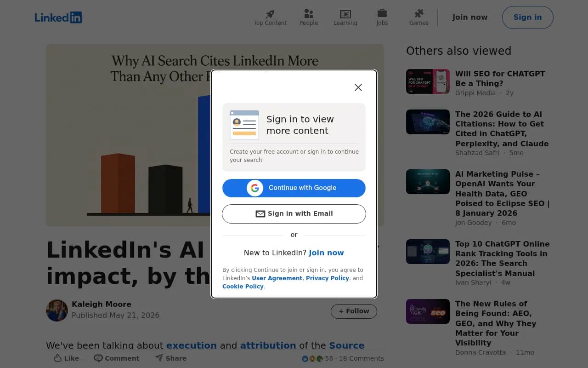
Task: Open AI Marketing Pulse article thumbnail
Action: (x=428, y=182)
